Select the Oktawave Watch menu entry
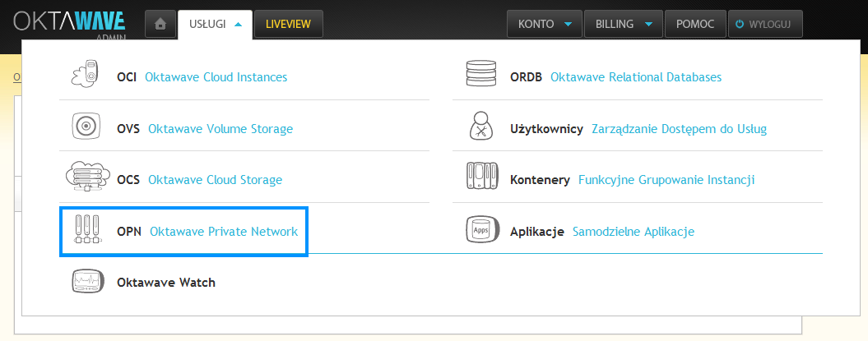The height and width of the screenshot is (341, 868). 166,283
